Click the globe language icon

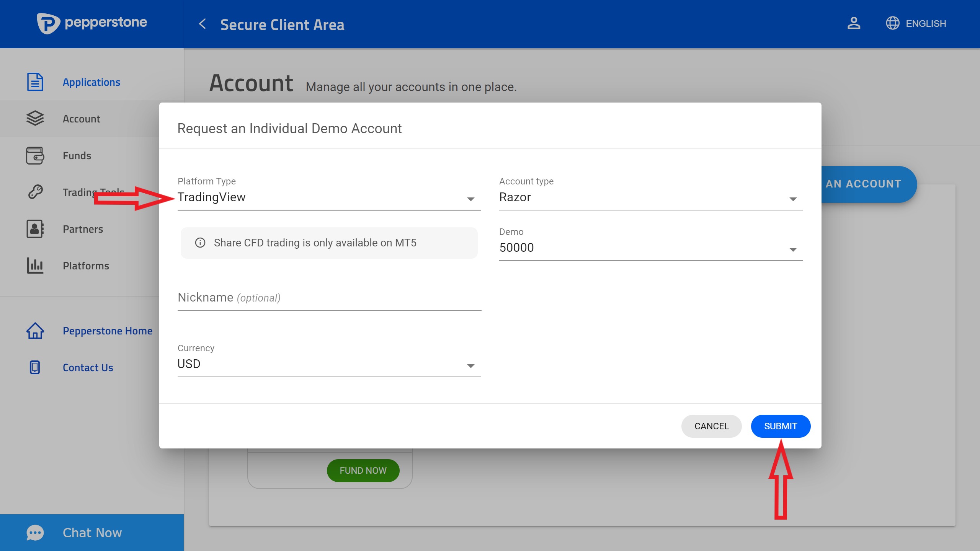892,23
